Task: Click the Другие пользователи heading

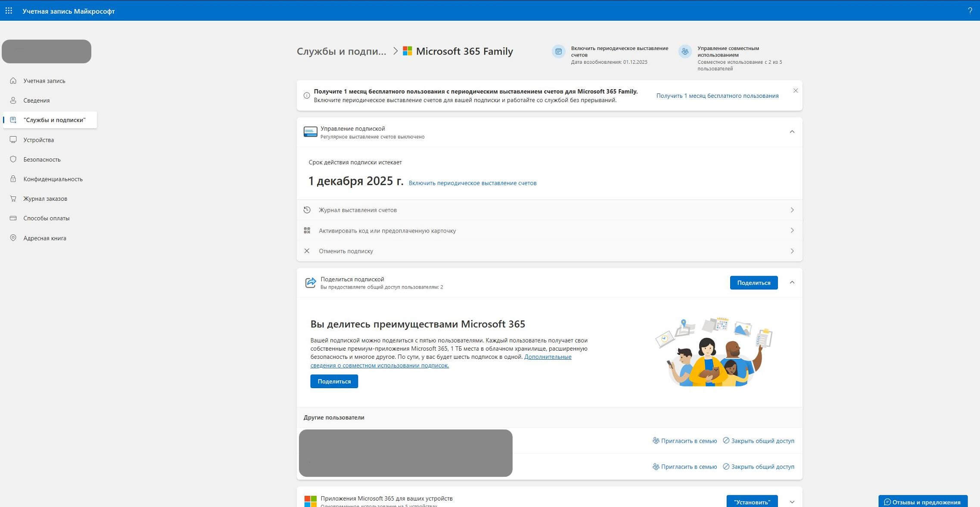Action: pos(334,417)
